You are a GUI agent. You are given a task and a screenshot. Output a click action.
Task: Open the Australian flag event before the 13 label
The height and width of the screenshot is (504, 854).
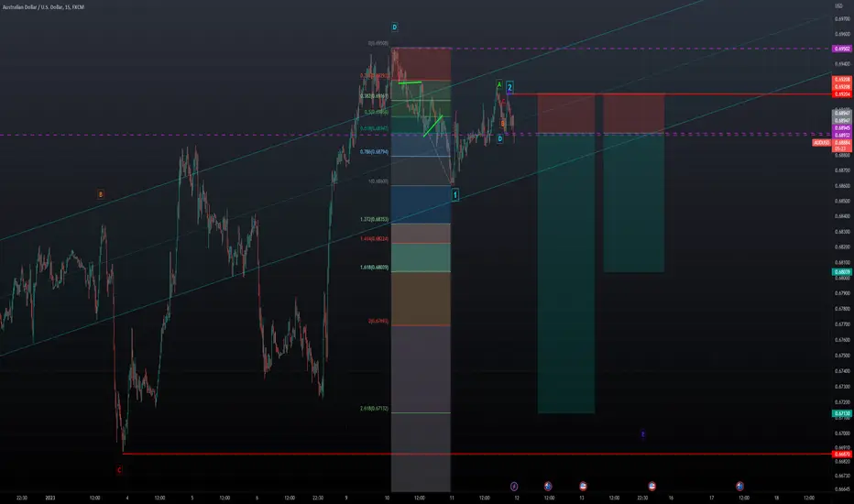[548, 486]
